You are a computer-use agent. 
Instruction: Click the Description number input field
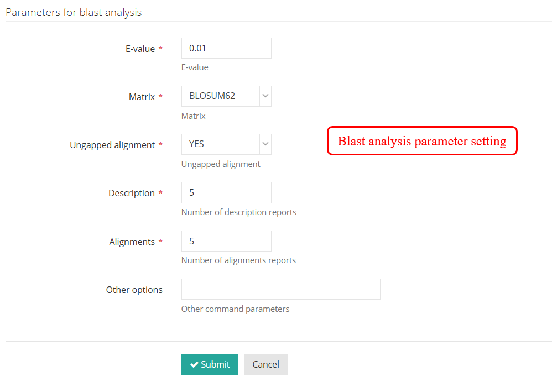click(x=226, y=193)
